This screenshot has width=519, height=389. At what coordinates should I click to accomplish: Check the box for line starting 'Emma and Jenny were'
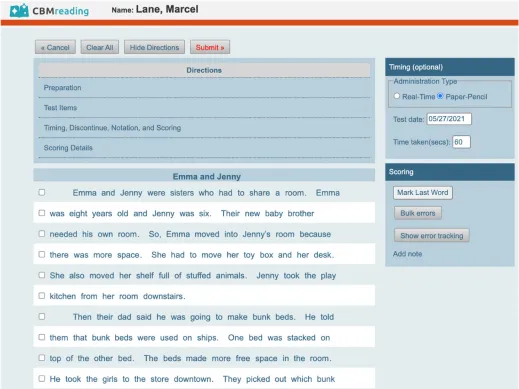[42, 192]
